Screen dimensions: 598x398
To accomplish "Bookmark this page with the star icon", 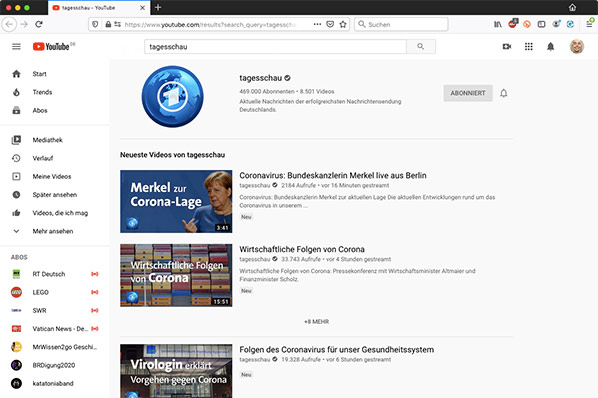I will pyautogui.click(x=343, y=24).
